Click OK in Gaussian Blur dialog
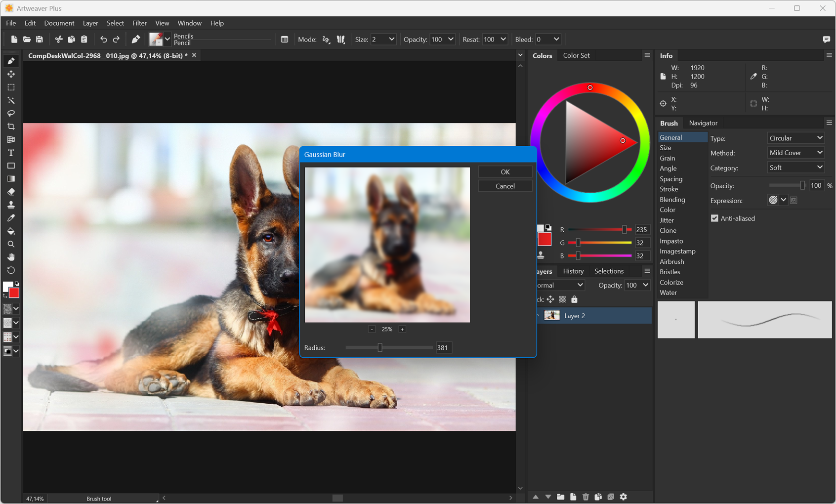Viewport: 836px width, 504px height. [x=505, y=172]
